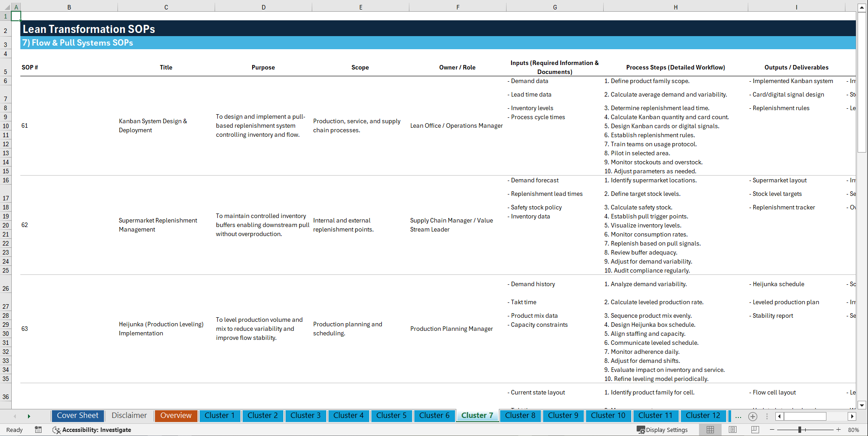
Task: Click the left sheet-tab navigation arrow
Action: point(15,416)
